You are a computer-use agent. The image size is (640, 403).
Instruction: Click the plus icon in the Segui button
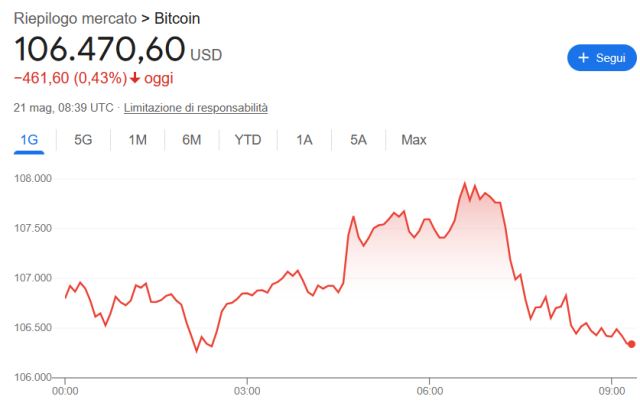point(584,58)
